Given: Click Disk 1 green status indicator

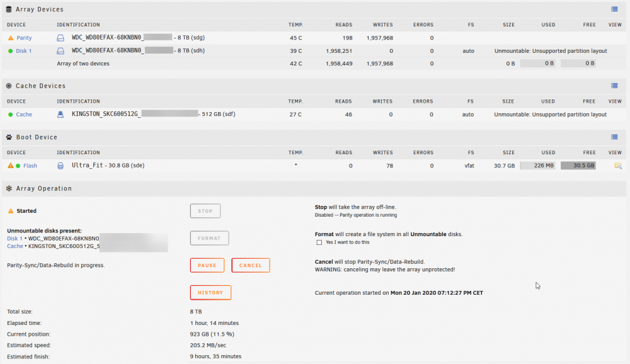Looking at the screenshot, I should 11,51.
